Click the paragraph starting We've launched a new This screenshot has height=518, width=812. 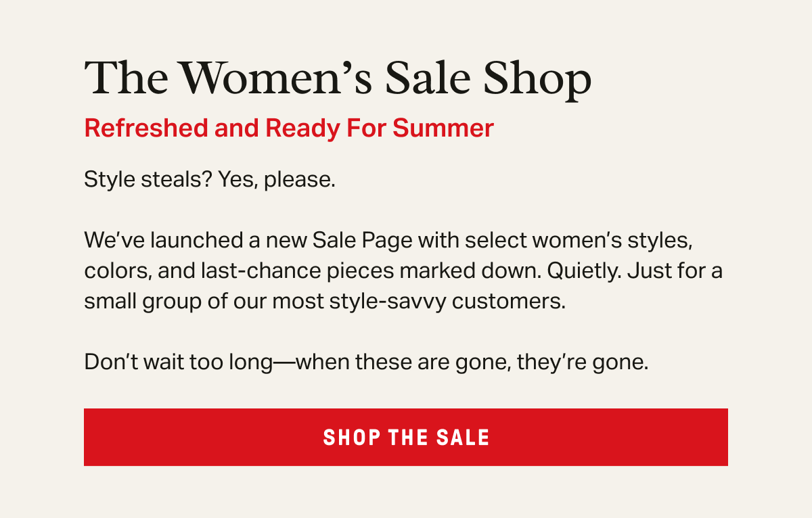click(x=403, y=270)
